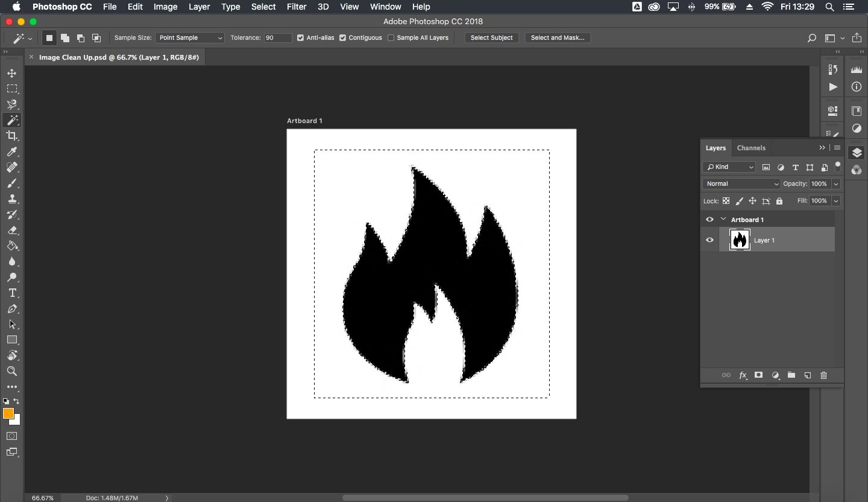This screenshot has height=502, width=868.
Task: Open the Layers panel menu
Action: point(837,148)
